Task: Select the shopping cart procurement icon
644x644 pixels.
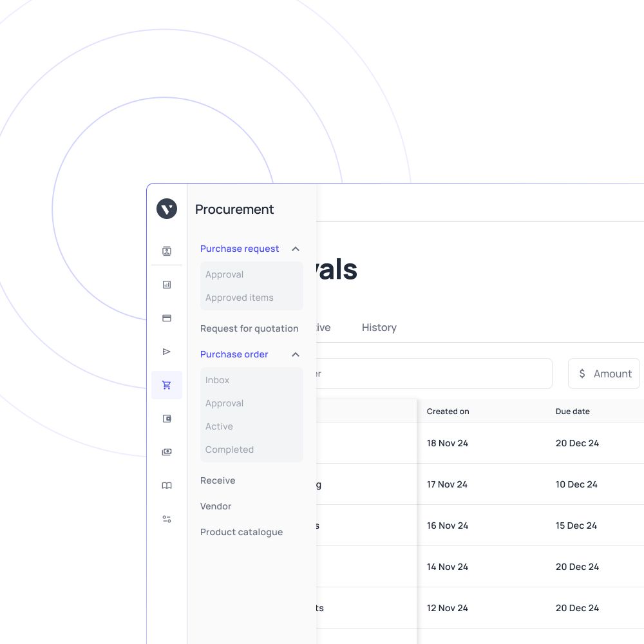Action: coord(167,385)
